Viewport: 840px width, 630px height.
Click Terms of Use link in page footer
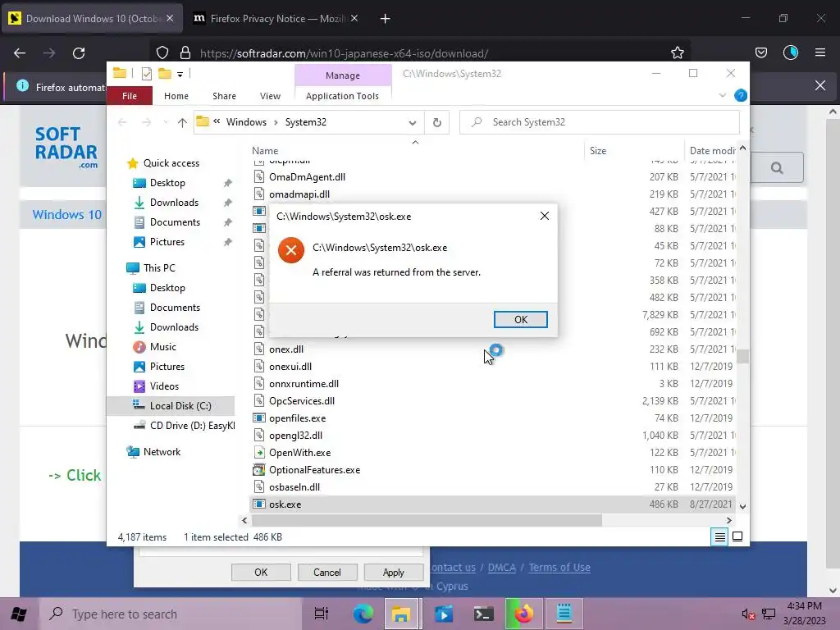coord(559,568)
